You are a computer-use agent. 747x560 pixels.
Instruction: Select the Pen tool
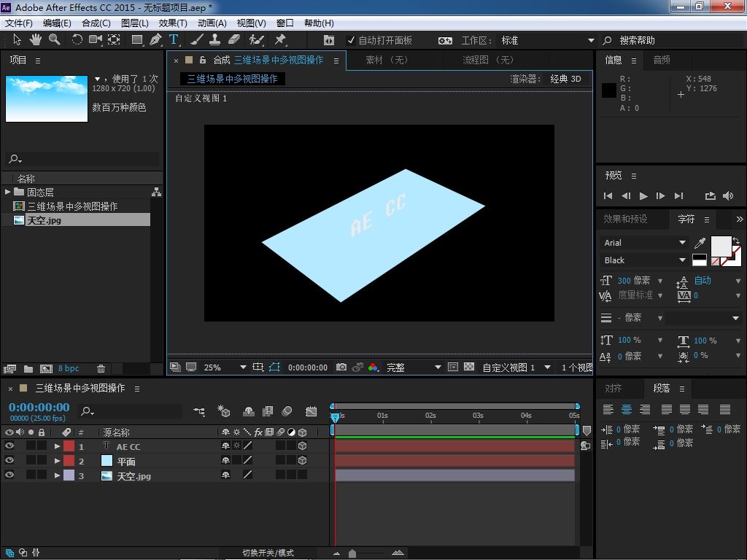point(155,40)
